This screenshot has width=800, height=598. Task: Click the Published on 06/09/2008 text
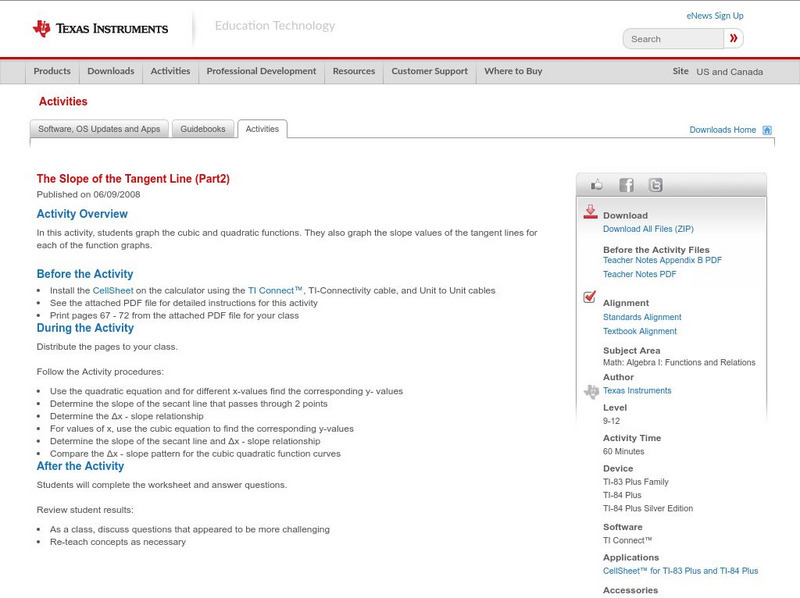[x=88, y=194]
